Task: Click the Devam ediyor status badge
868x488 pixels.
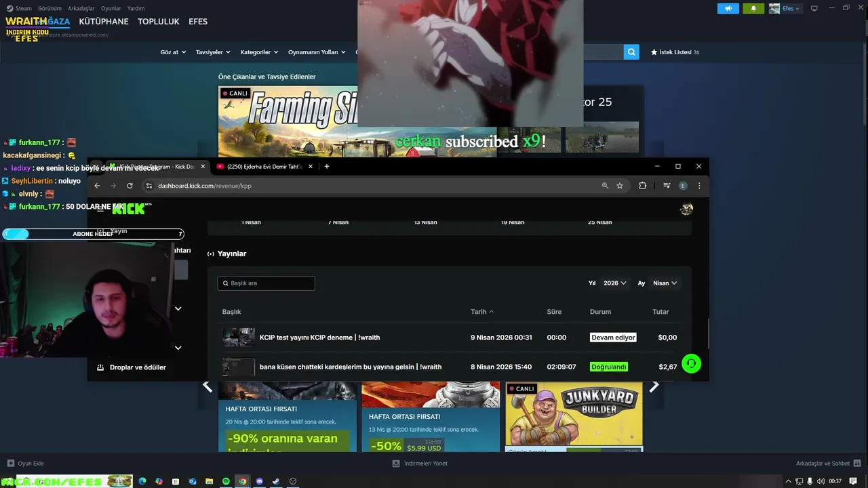Action: tap(613, 338)
